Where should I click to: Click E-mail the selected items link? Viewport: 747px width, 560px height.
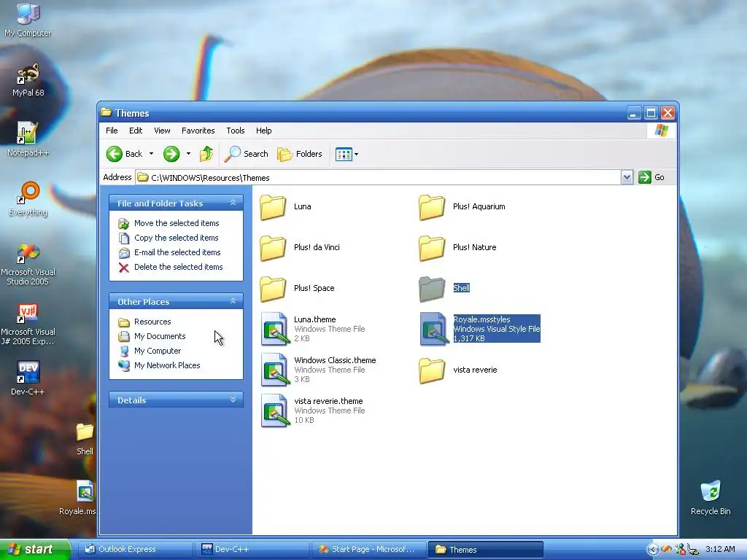pyautogui.click(x=177, y=252)
